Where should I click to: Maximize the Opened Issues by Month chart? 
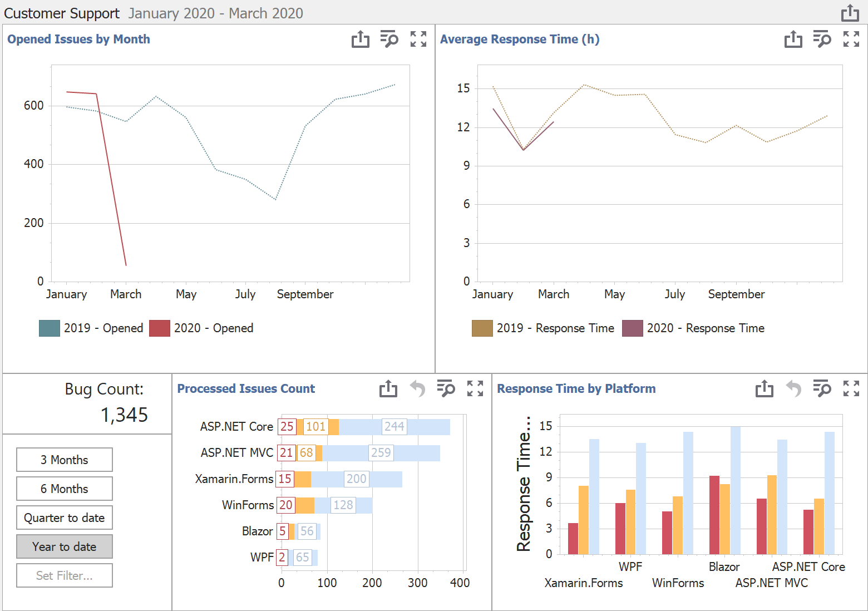418,39
